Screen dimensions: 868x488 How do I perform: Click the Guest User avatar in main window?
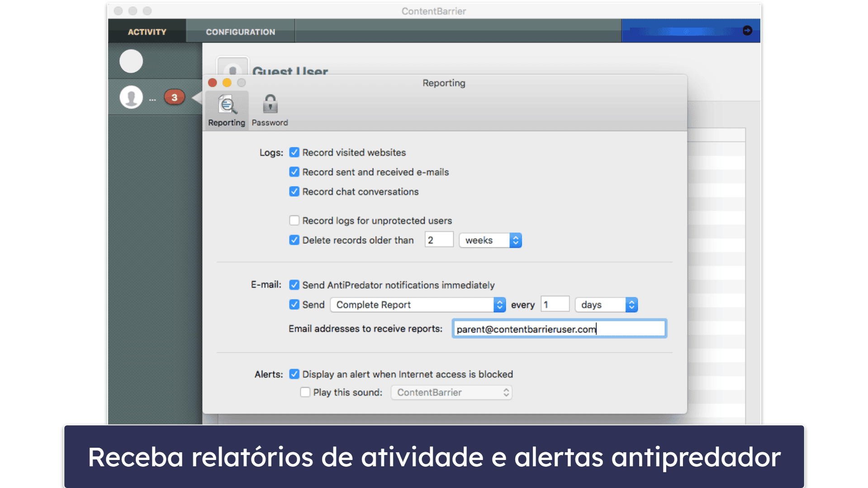(232, 66)
